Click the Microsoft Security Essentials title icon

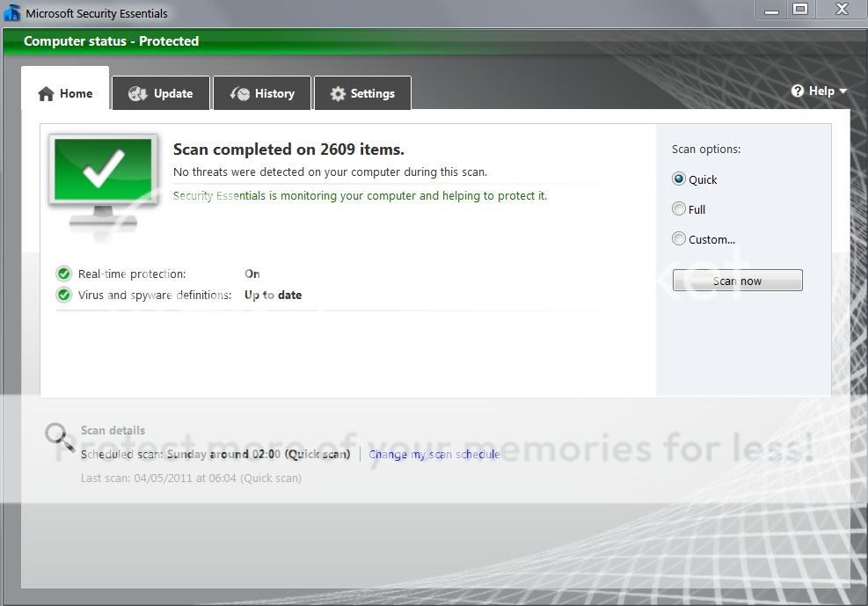11,12
